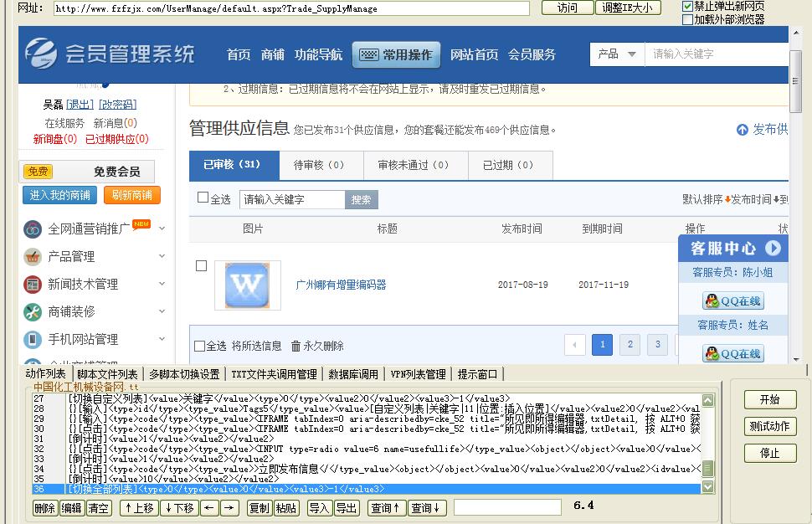Check the bottom 全选 box next to 将所选信息
Image resolution: width=812 pixels, height=524 pixels.
[x=199, y=346]
